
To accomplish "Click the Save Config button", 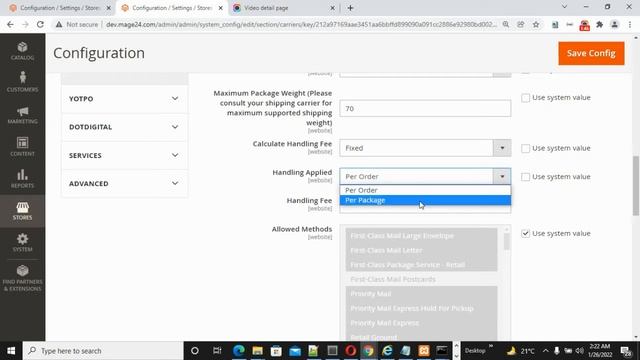I will click(591, 53).
